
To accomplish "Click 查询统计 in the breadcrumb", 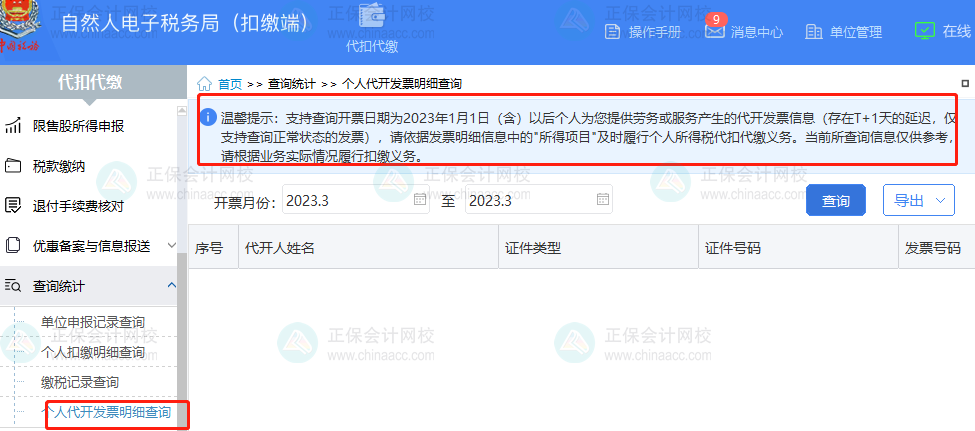I will point(292,83).
